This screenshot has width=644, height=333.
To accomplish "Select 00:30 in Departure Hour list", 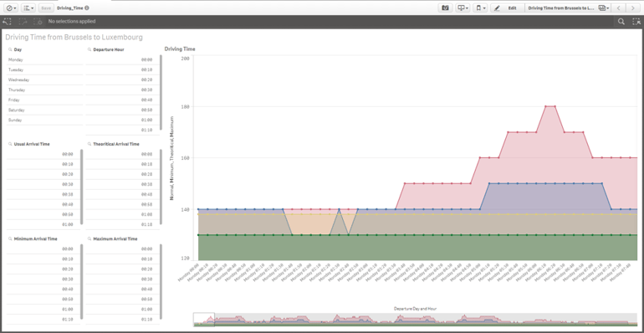I will pyautogui.click(x=122, y=90).
